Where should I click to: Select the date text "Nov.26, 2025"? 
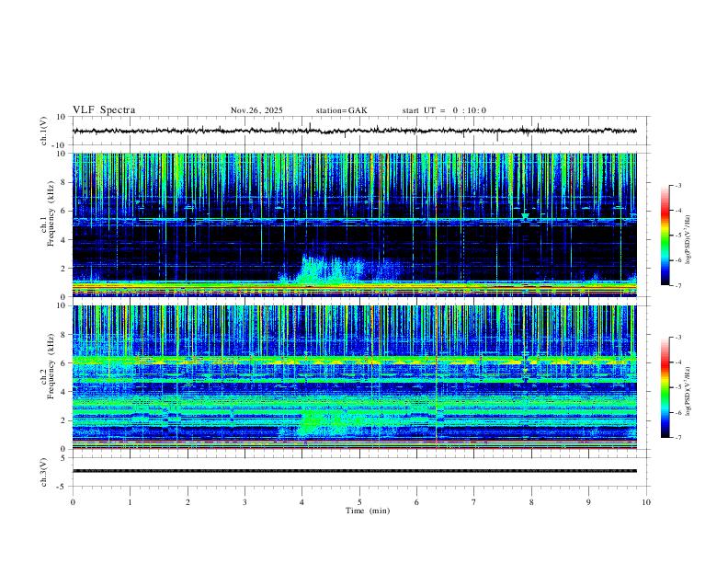pos(256,110)
